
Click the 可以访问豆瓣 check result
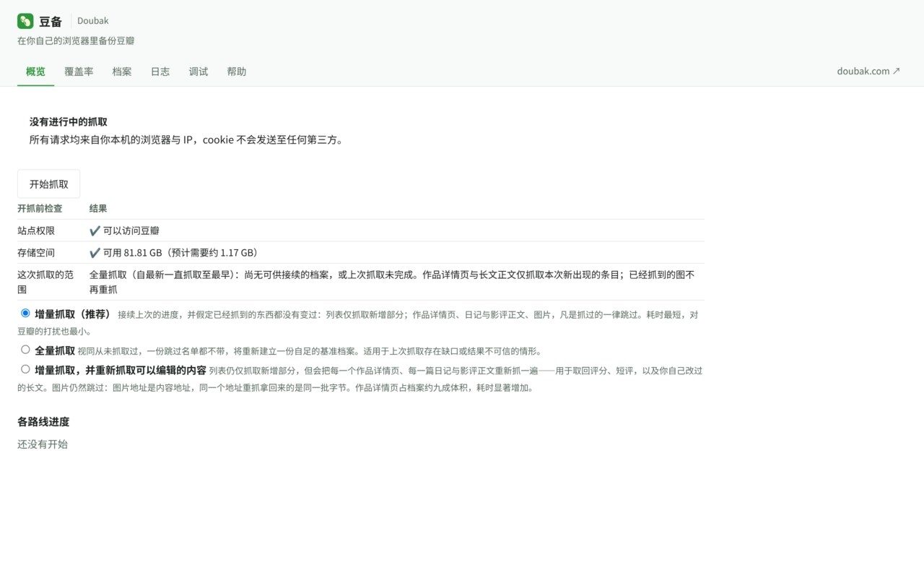tap(124, 230)
